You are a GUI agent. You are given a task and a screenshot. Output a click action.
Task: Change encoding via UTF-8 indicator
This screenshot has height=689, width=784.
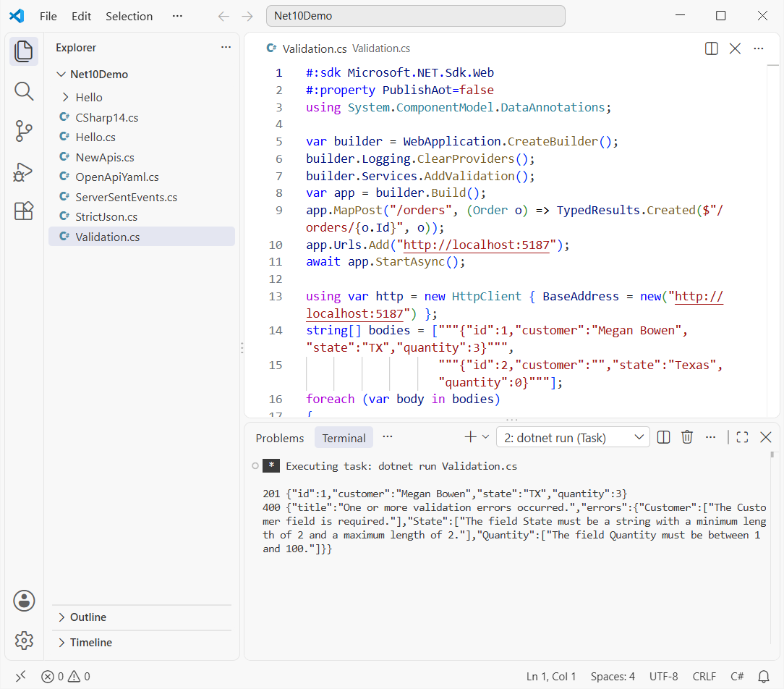coord(663,677)
